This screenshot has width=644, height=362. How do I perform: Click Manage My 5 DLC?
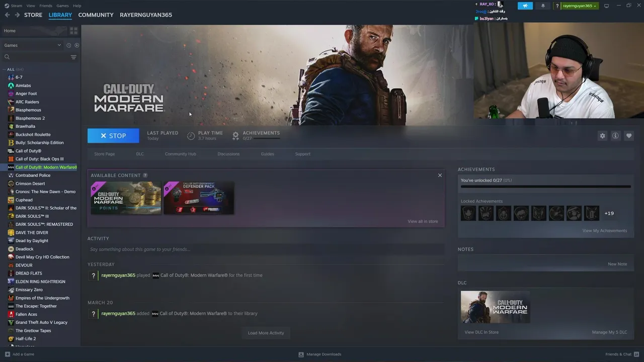pyautogui.click(x=609, y=332)
